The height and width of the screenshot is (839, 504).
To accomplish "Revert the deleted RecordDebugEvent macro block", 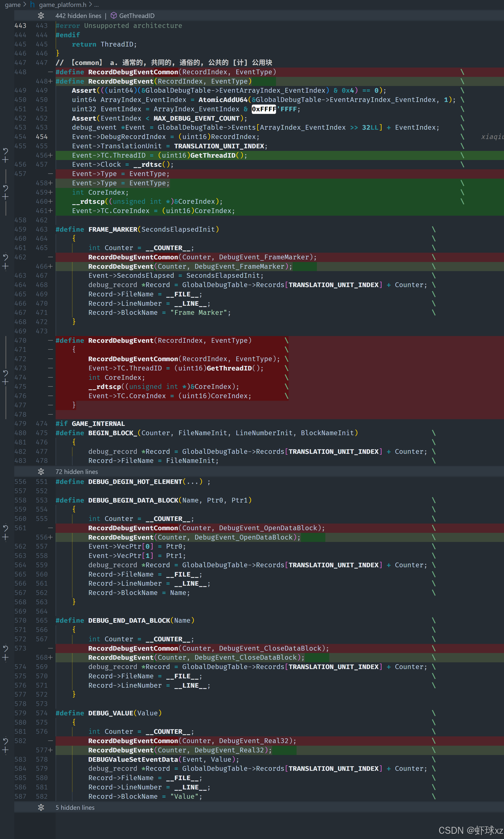I will point(5,373).
